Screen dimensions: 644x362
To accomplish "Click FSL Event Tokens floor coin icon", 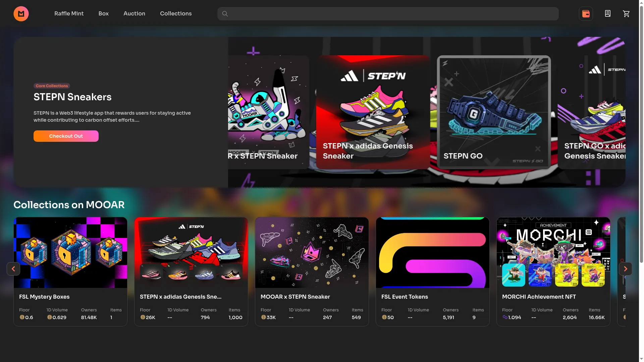I will (x=384, y=317).
